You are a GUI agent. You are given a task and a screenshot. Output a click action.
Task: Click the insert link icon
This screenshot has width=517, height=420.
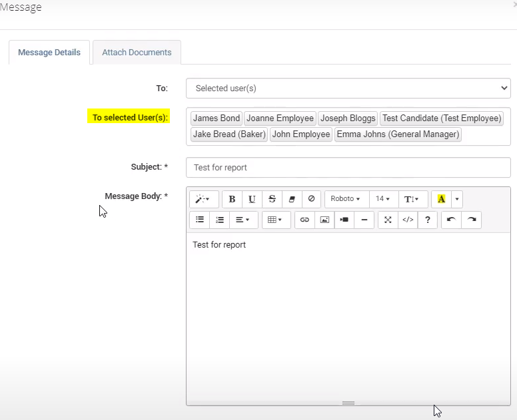(x=304, y=220)
